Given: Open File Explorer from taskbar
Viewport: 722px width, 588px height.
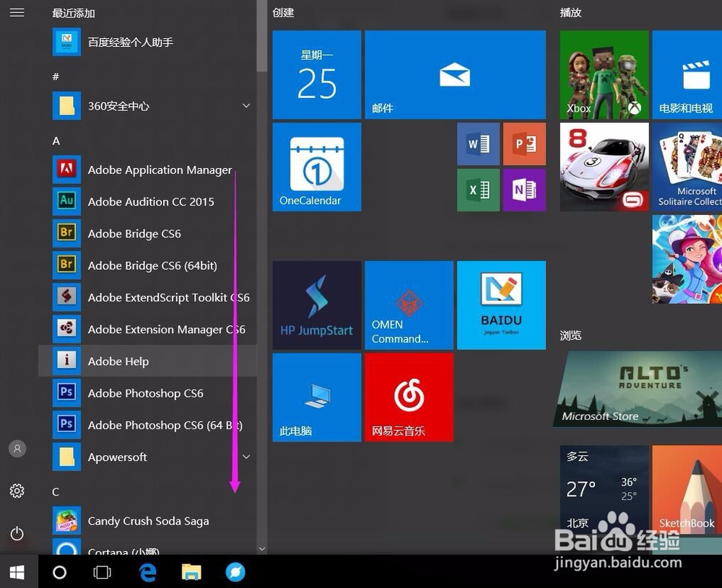Looking at the screenshot, I should [191, 572].
